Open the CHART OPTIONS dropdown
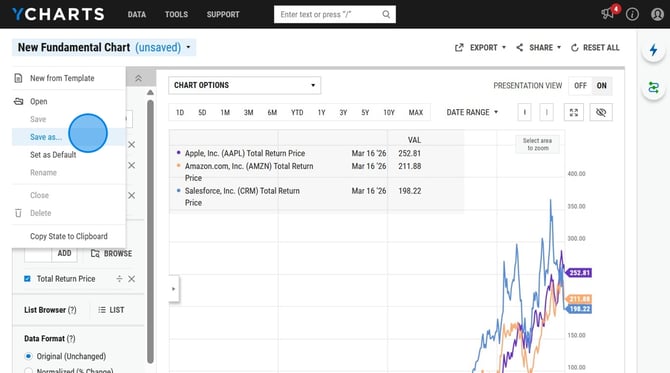The height and width of the screenshot is (373, 670). tap(244, 85)
